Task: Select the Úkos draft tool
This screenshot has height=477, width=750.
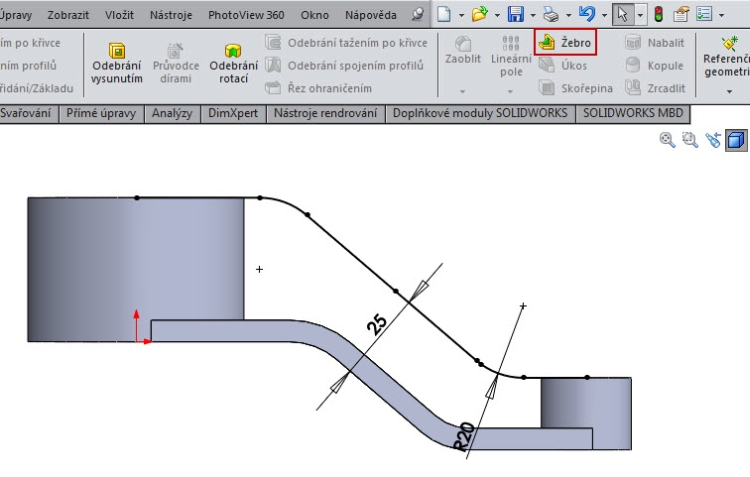Action: point(563,65)
